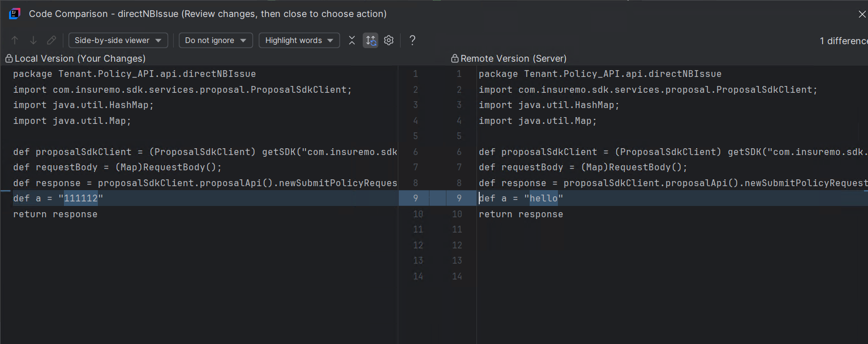Click the IntelliJ logo in title bar
The image size is (868, 344).
(x=15, y=14)
